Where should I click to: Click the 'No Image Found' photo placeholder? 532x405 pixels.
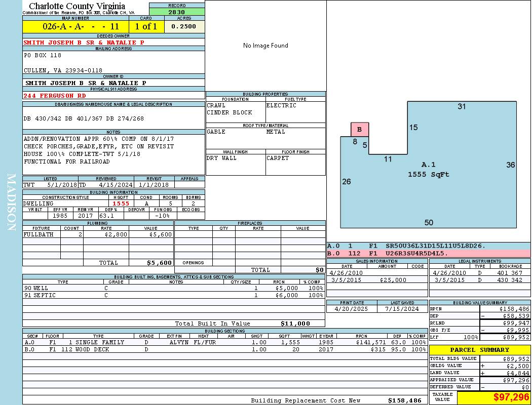point(265,46)
